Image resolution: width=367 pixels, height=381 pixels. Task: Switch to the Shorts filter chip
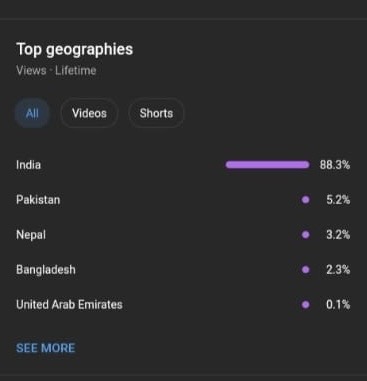pyautogui.click(x=156, y=113)
